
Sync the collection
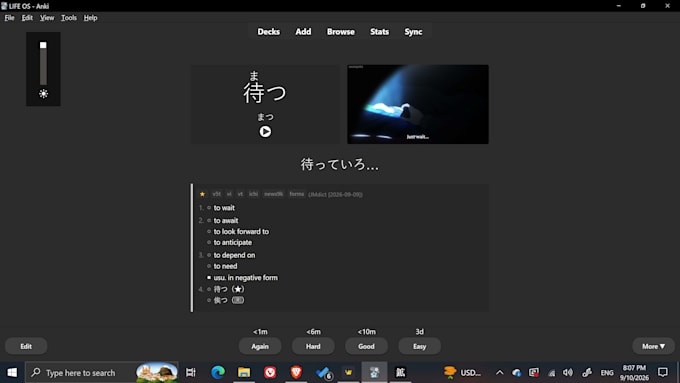coord(413,32)
